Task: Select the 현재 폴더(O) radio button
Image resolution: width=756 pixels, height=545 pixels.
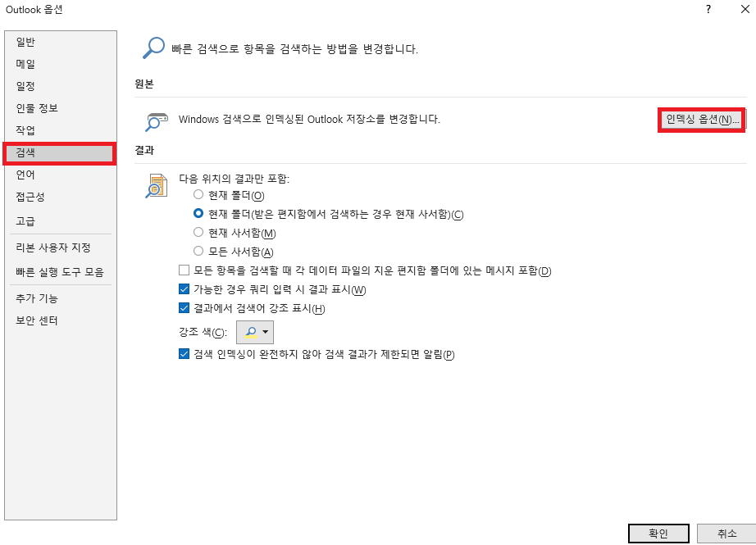Action: (198, 195)
